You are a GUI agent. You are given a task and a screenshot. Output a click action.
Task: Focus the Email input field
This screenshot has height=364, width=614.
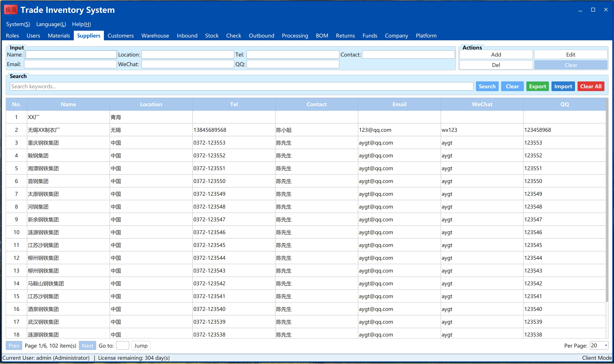coord(70,64)
